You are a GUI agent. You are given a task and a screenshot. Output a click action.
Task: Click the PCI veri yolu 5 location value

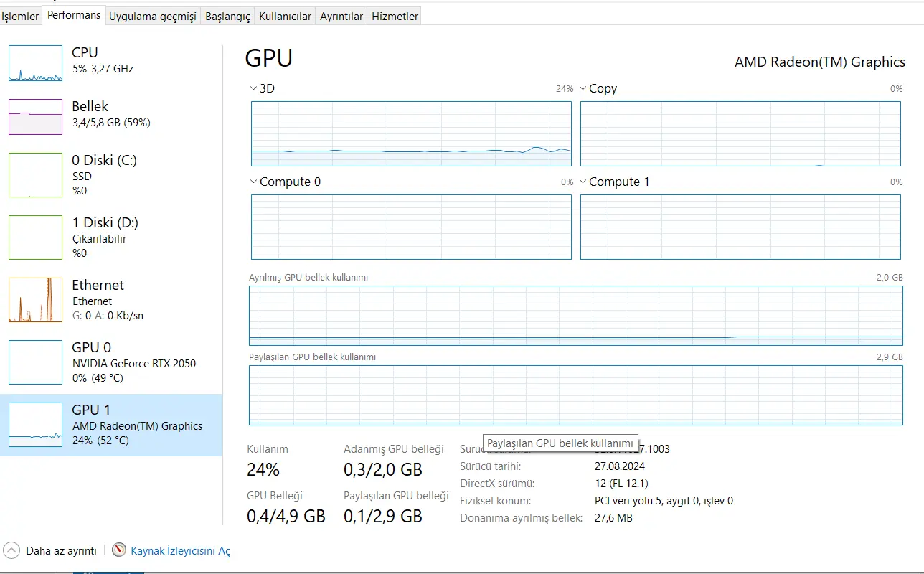(664, 501)
